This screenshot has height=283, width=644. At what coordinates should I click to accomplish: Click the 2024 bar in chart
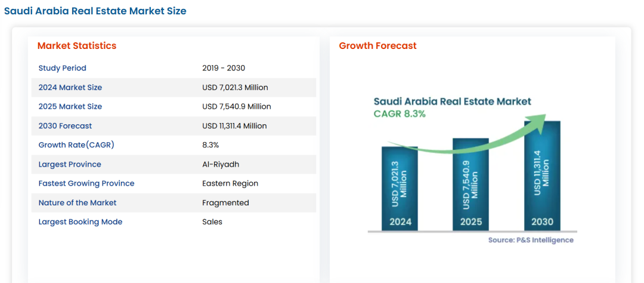click(x=400, y=189)
